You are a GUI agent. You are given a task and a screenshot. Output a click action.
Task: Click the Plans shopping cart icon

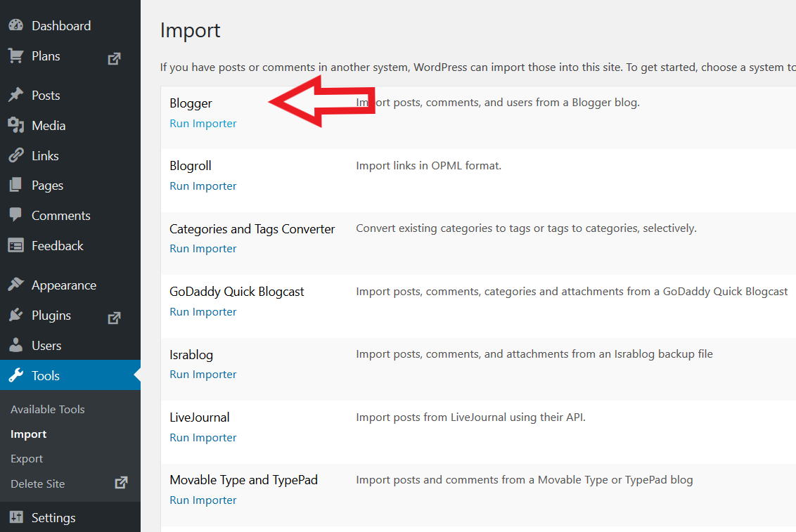point(15,56)
